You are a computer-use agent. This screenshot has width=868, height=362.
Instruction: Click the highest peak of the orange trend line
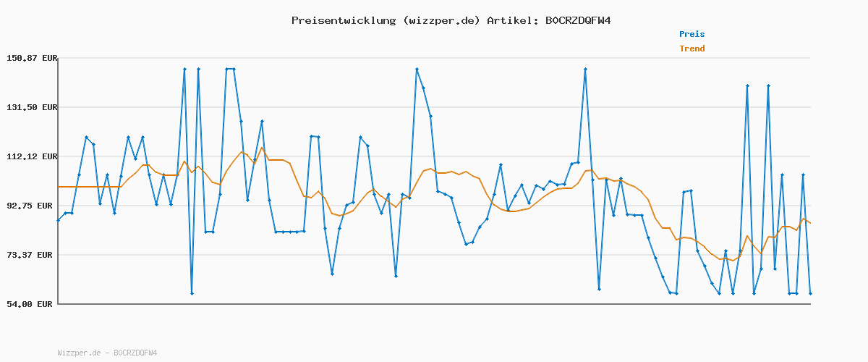pyautogui.click(x=262, y=148)
